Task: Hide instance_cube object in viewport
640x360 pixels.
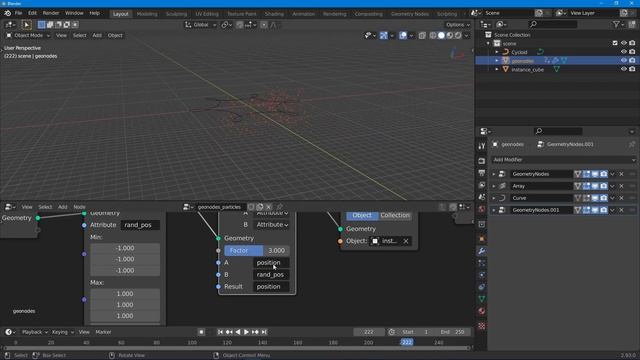Action: pyautogui.click(x=624, y=69)
